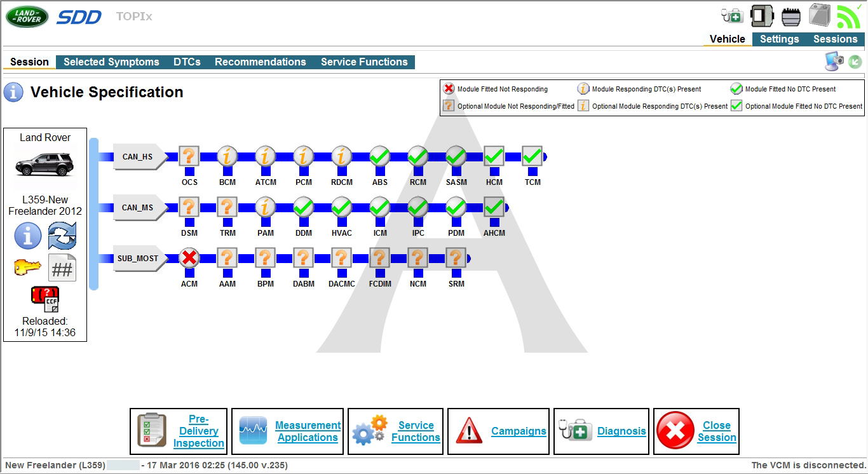Click the Close Session button
868x474 pixels.
716,431
